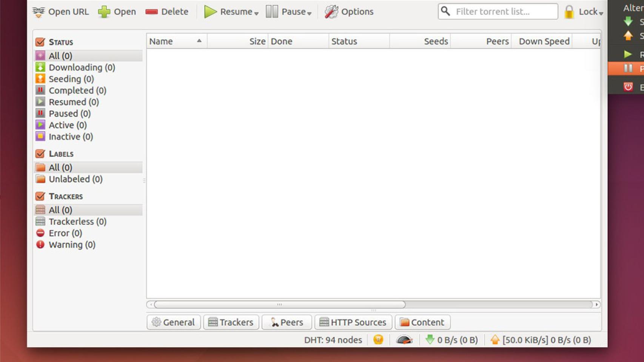Expand the Pause dropdown arrow
The image size is (644, 362).
tap(309, 13)
